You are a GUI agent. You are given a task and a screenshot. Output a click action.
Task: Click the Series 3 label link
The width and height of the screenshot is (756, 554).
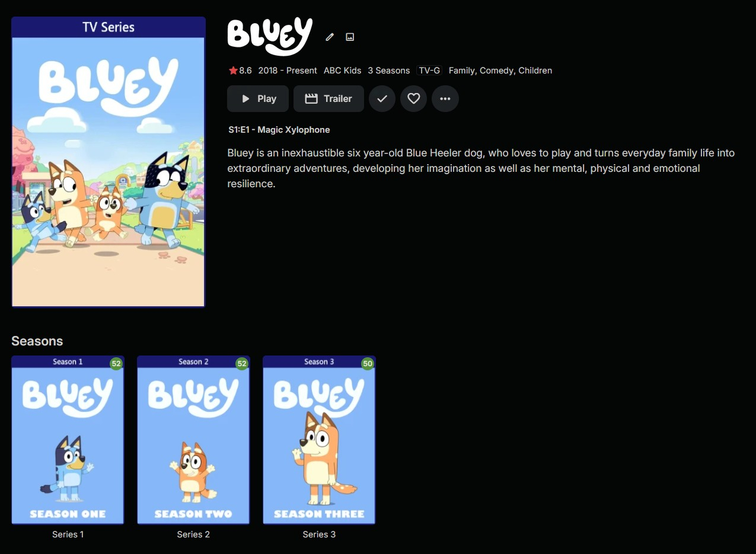tap(319, 534)
